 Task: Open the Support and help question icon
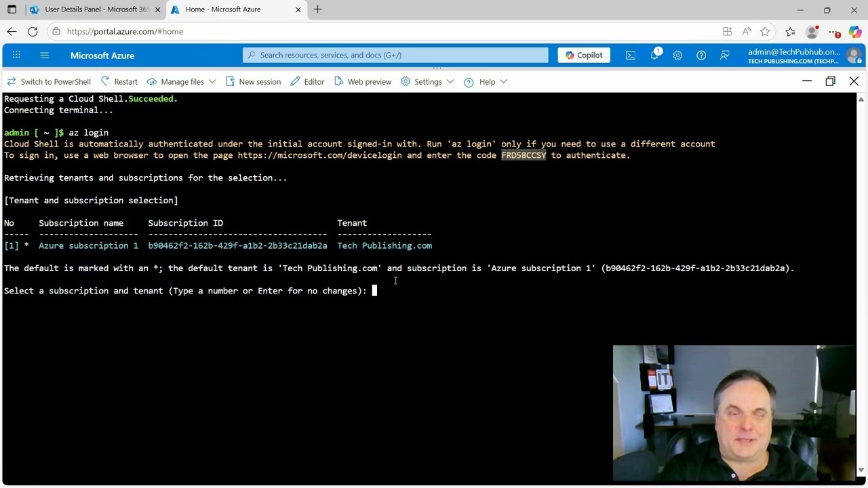tap(701, 55)
